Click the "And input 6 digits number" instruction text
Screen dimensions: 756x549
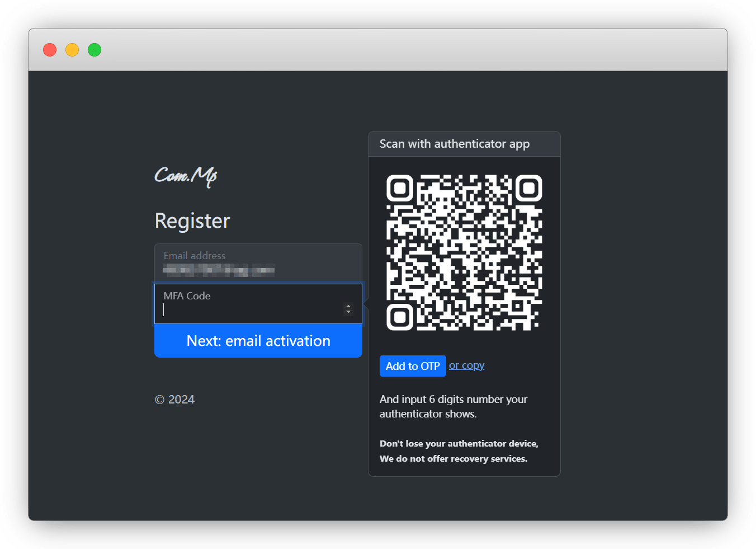(453, 406)
